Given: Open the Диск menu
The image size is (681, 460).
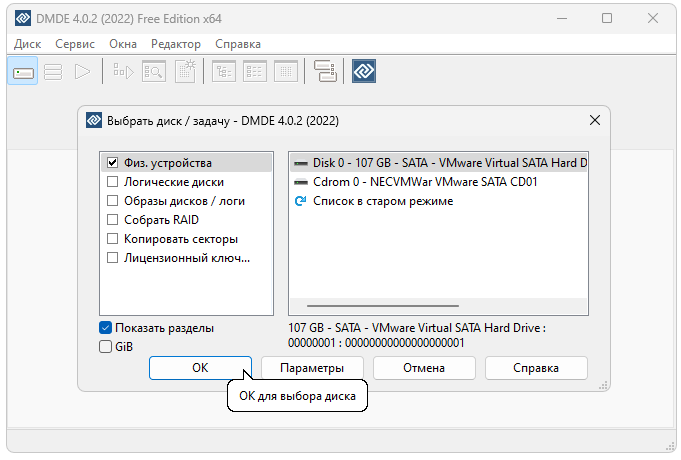Looking at the screenshot, I should coord(27,44).
